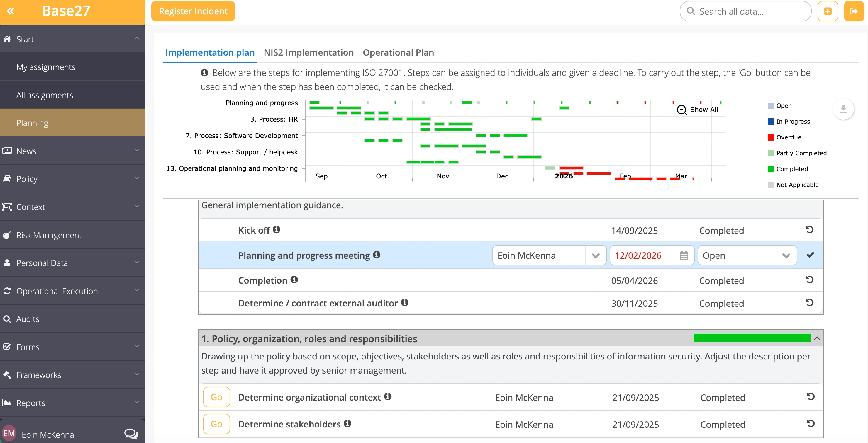Reset status of Completion step
Image resolution: width=868 pixels, height=443 pixels.
point(809,280)
